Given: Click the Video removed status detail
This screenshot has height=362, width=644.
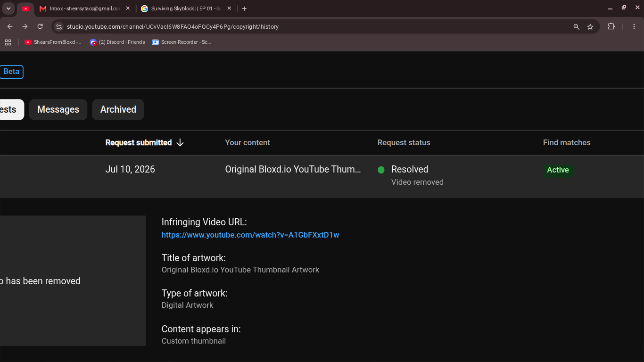Looking at the screenshot, I should click(417, 182).
